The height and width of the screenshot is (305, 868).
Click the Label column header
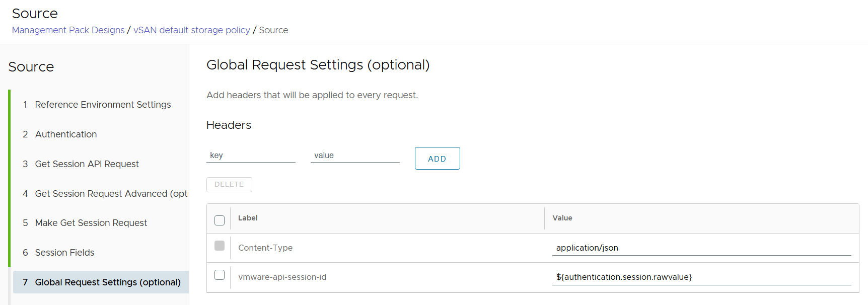(248, 218)
